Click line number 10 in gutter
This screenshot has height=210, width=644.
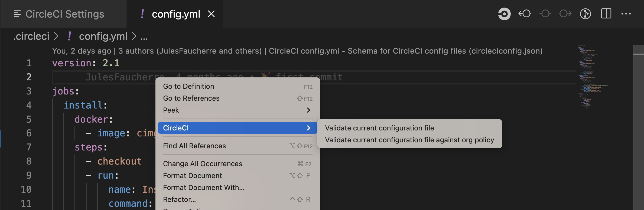[x=26, y=189]
